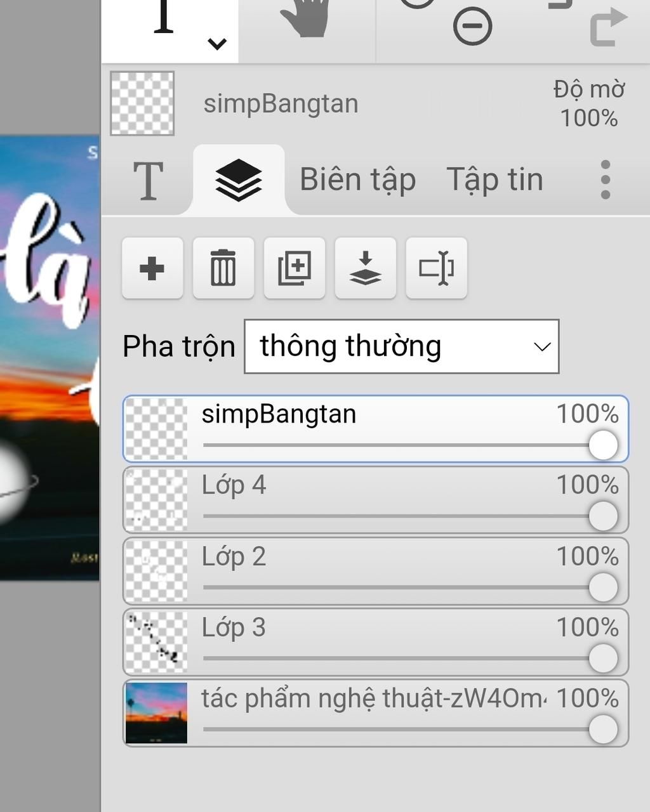Image resolution: width=650 pixels, height=812 pixels.
Task: Expand the text tool dropdown arrow
Action: coord(217,44)
